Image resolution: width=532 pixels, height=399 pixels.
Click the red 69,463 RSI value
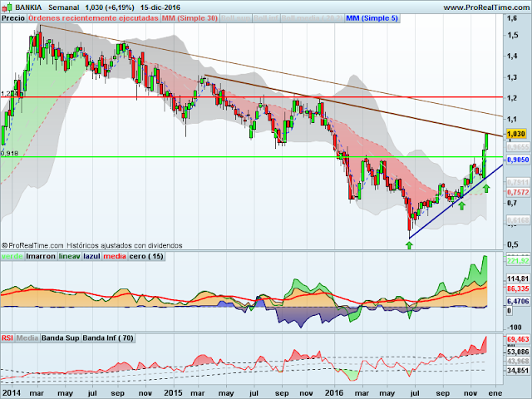[518, 339]
